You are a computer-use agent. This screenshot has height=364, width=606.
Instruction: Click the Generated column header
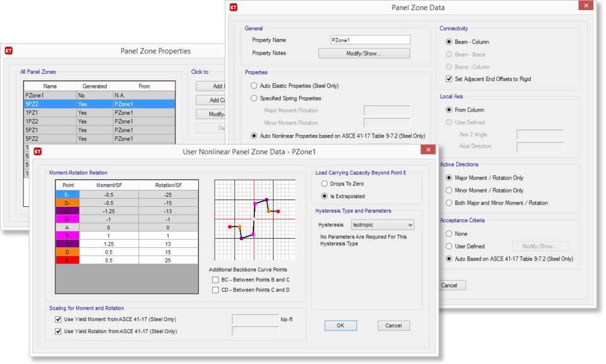click(95, 86)
